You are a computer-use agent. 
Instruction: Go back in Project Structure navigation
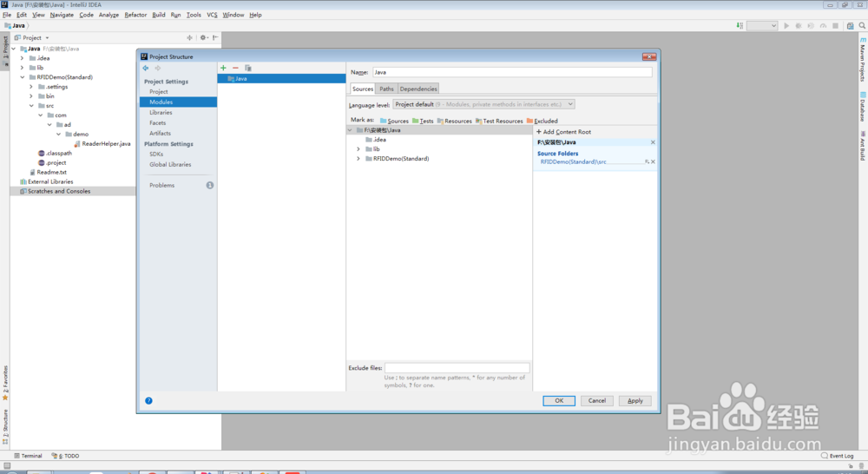[x=146, y=68]
